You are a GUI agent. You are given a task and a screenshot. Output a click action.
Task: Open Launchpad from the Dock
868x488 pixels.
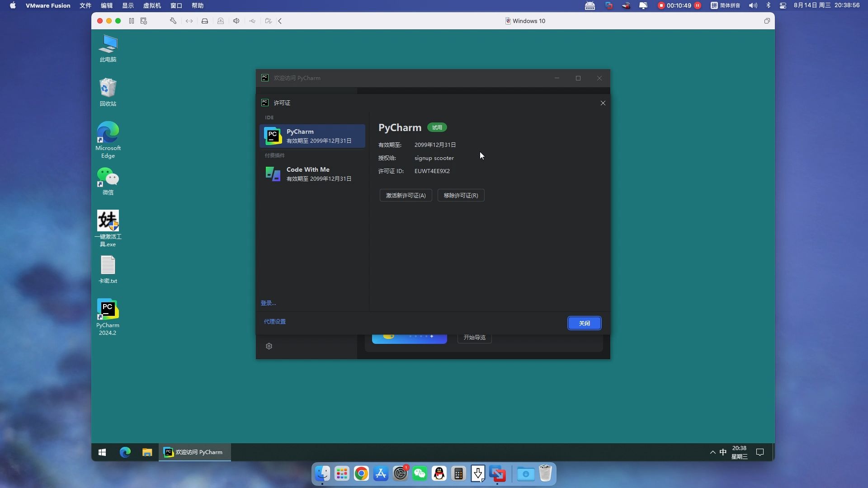[342, 474]
